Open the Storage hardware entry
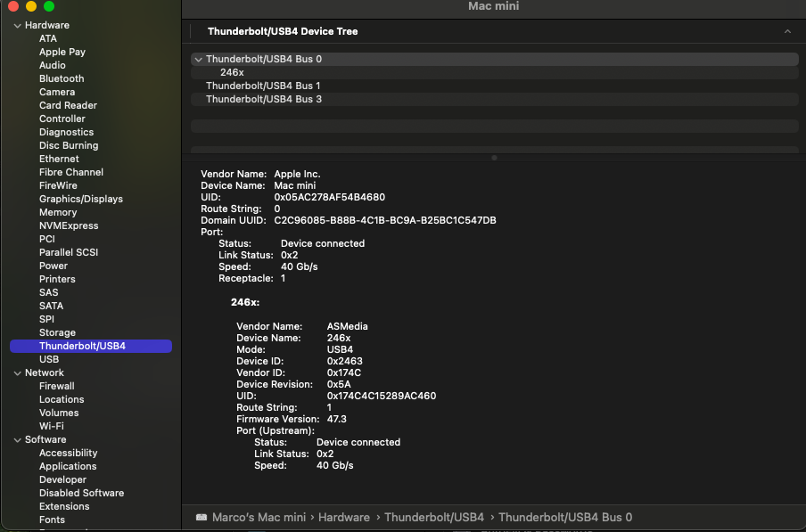This screenshot has width=806, height=532. (x=57, y=332)
